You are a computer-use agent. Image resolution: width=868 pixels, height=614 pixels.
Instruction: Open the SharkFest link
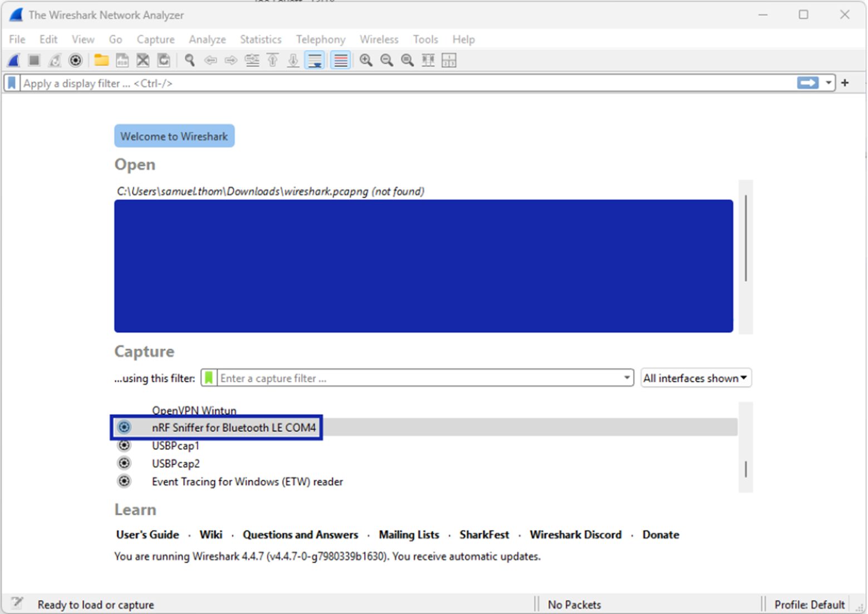pyautogui.click(x=484, y=534)
